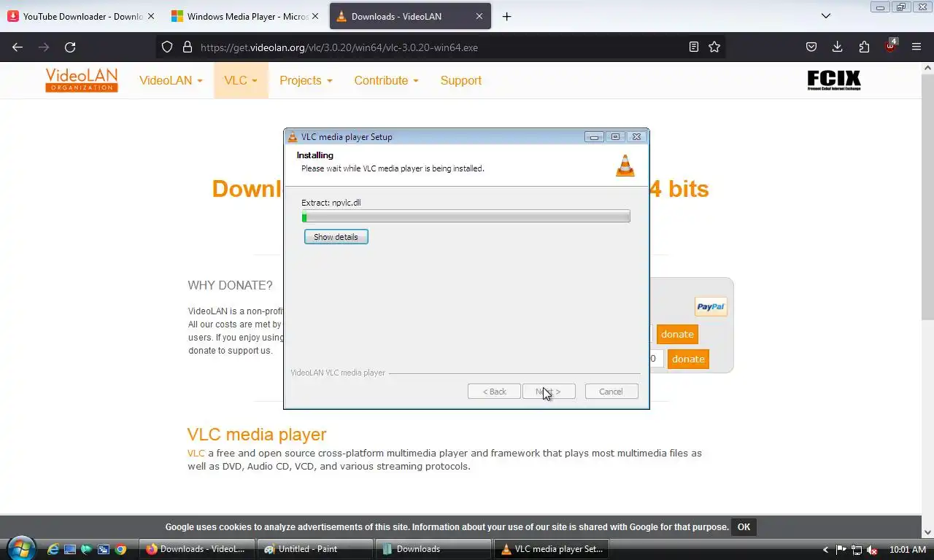Click WHY DONATE? heading text
The width and height of the screenshot is (934, 560).
click(230, 285)
